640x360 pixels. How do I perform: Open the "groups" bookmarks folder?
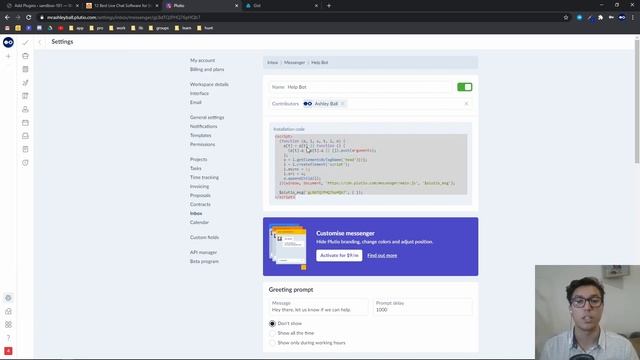coord(159,28)
